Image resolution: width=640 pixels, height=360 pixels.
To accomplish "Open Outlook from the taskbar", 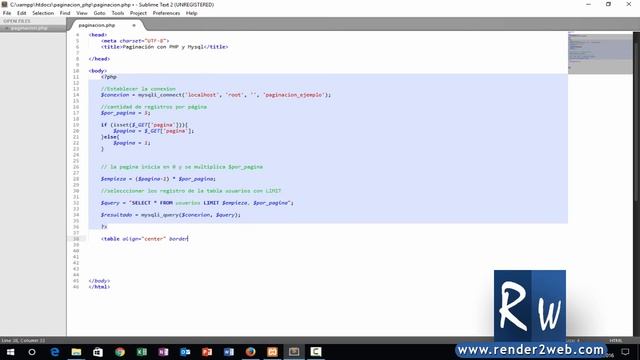I will point(185,352).
